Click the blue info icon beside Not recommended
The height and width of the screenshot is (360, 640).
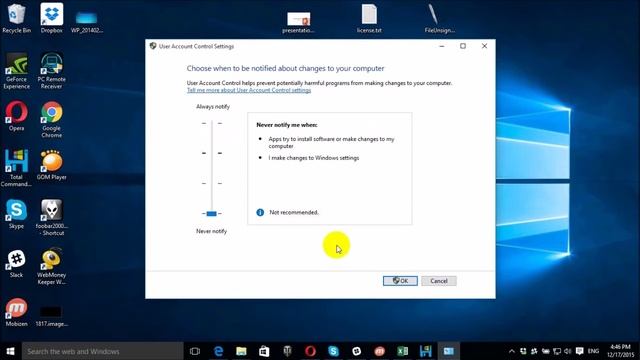click(260, 212)
